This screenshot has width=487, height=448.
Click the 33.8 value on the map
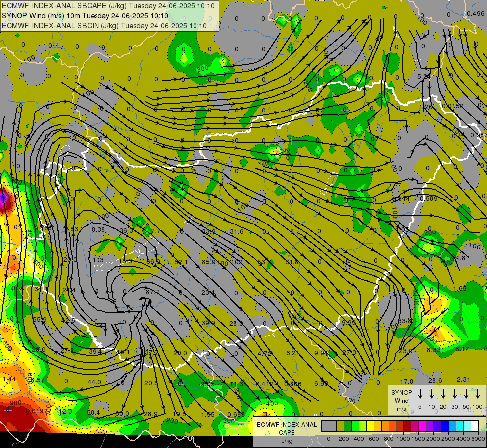click(x=405, y=321)
